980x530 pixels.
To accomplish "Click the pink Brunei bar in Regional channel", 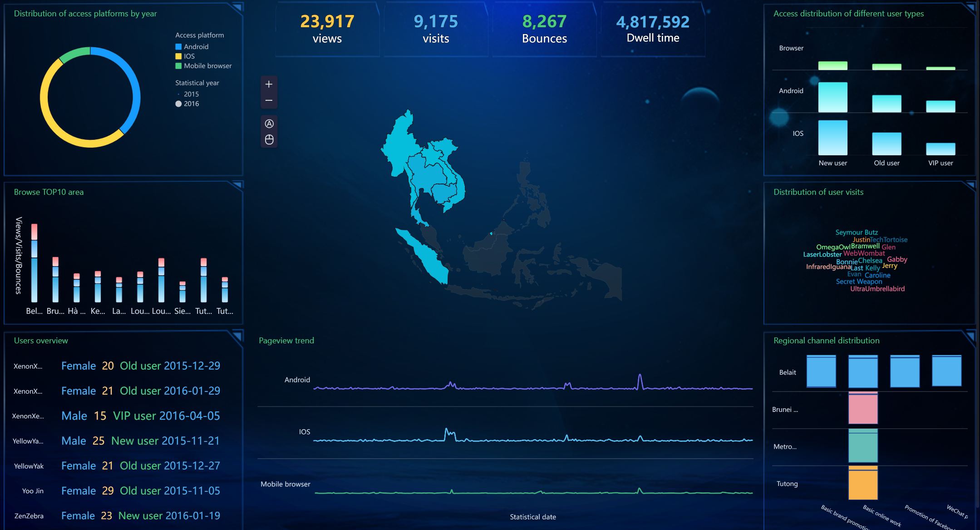I will (x=862, y=409).
